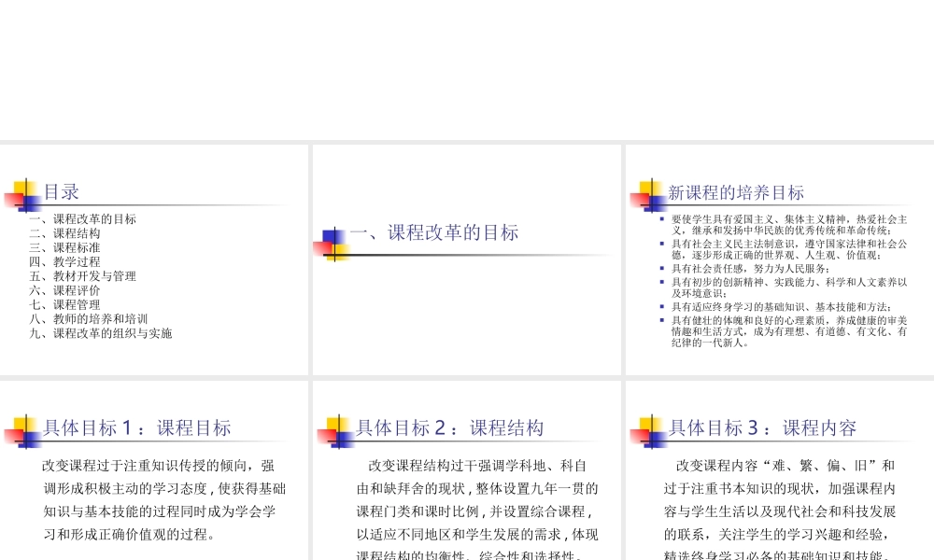This screenshot has height=560, width=934.
Task: Click the 七、课程管理 list item
Action: click(x=66, y=304)
